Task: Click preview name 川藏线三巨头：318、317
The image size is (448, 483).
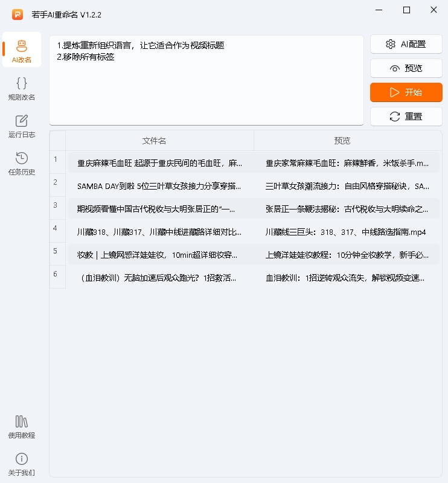Action: pyautogui.click(x=346, y=232)
